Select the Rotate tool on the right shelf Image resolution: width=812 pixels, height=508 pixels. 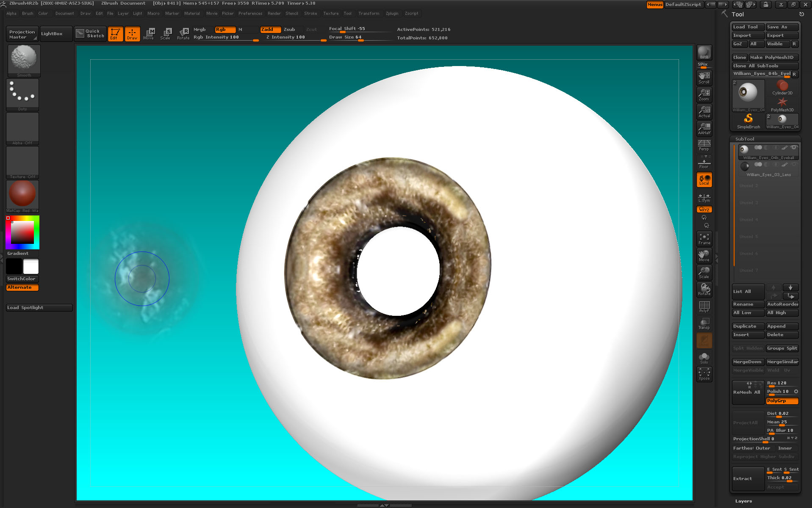tap(704, 289)
